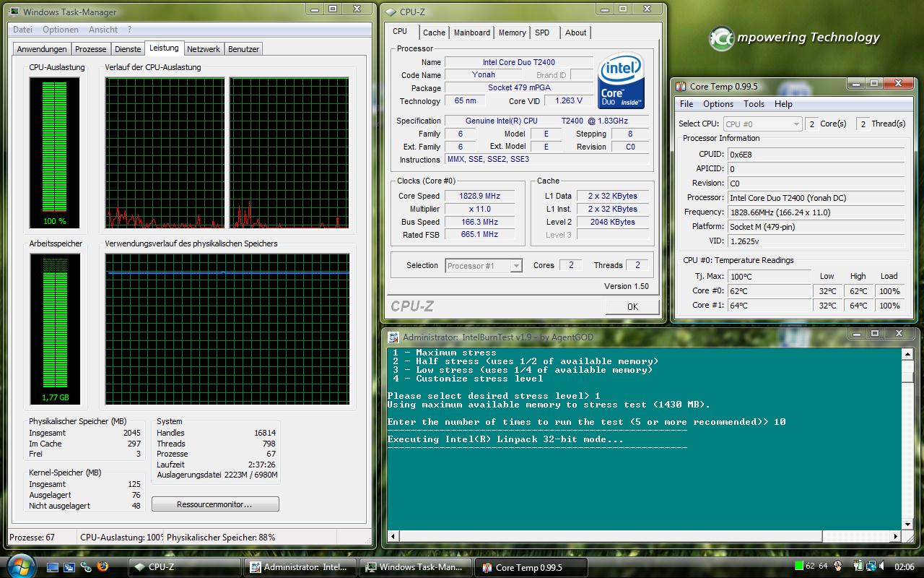This screenshot has width=924, height=578.
Task: Open SPD tab in CPU-Z
Action: pos(542,33)
